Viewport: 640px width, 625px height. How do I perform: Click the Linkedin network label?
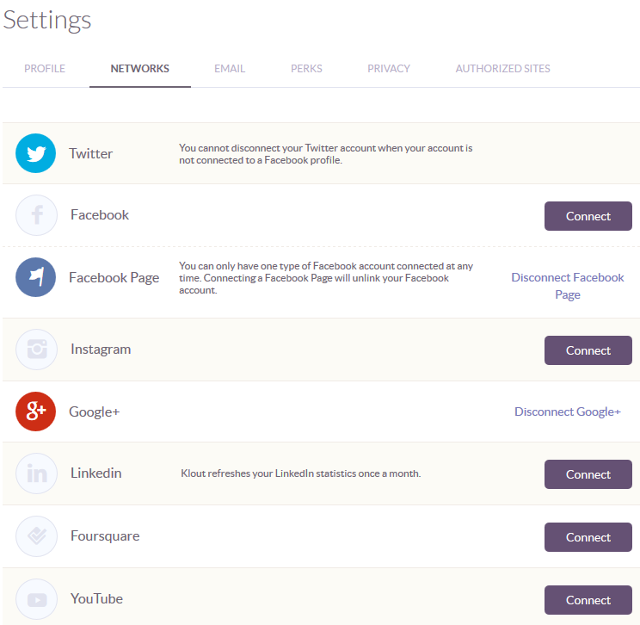[96, 473]
